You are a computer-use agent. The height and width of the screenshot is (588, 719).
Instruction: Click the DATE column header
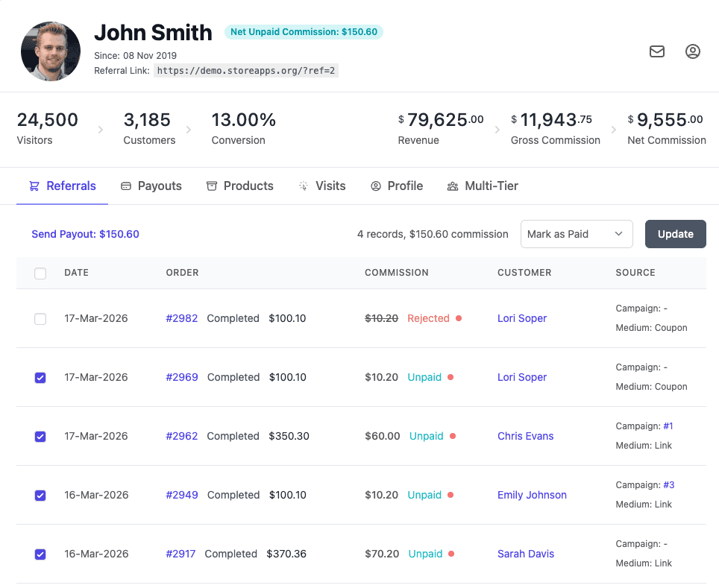(76, 273)
